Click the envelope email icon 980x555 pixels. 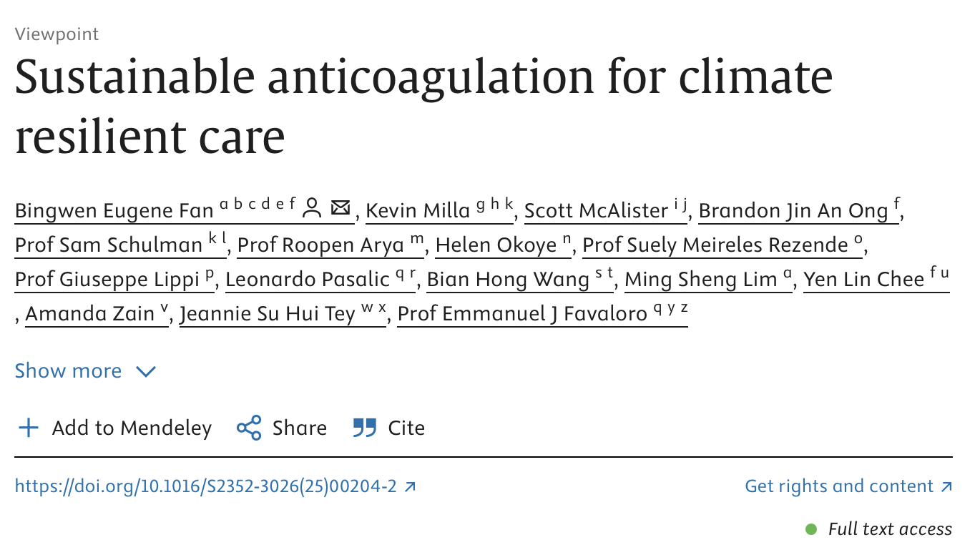tap(340, 208)
